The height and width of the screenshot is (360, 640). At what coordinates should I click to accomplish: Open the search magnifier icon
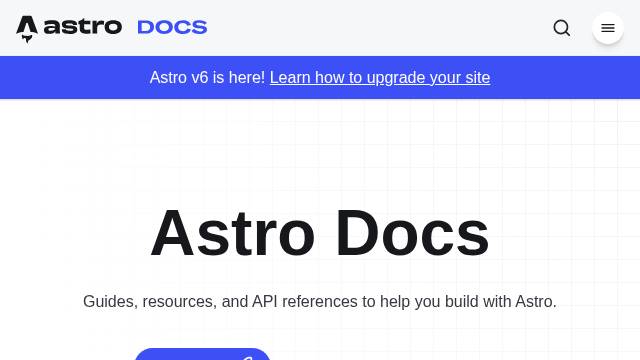(562, 28)
